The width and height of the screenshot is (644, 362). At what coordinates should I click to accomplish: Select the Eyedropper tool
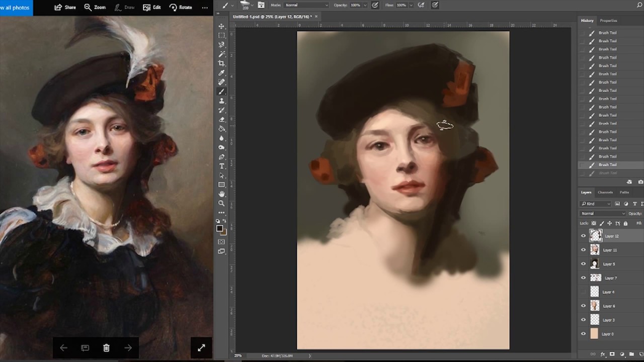point(221,73)
